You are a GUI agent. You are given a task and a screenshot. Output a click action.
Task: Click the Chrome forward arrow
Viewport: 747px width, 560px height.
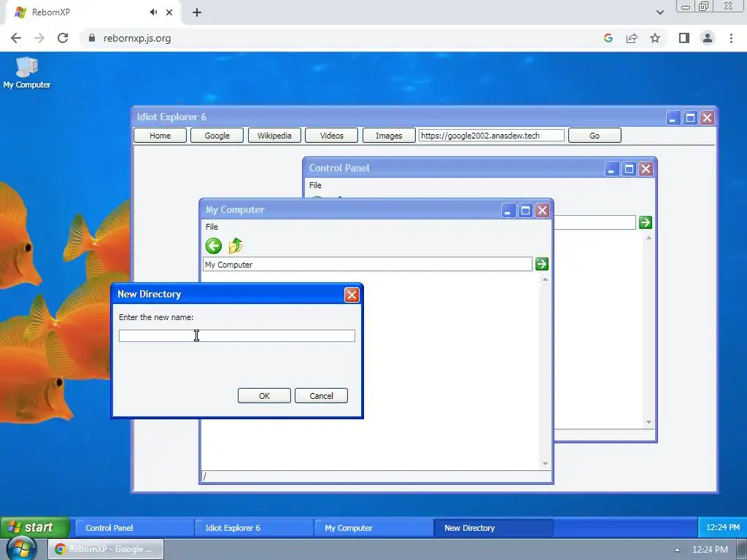click(39, 38)
